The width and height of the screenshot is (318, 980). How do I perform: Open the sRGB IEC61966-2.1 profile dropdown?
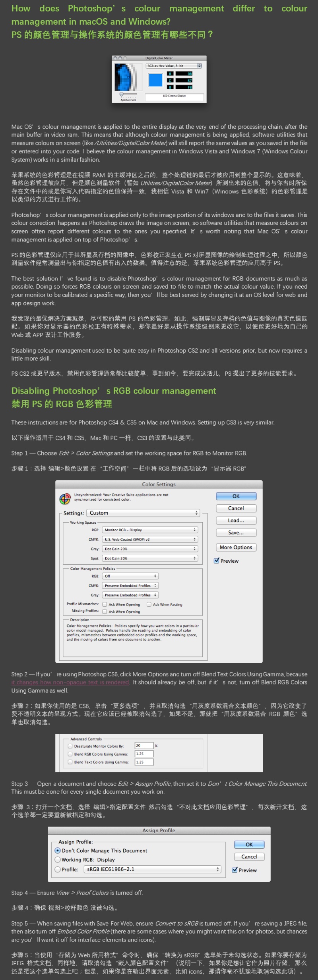click(153, 869)
